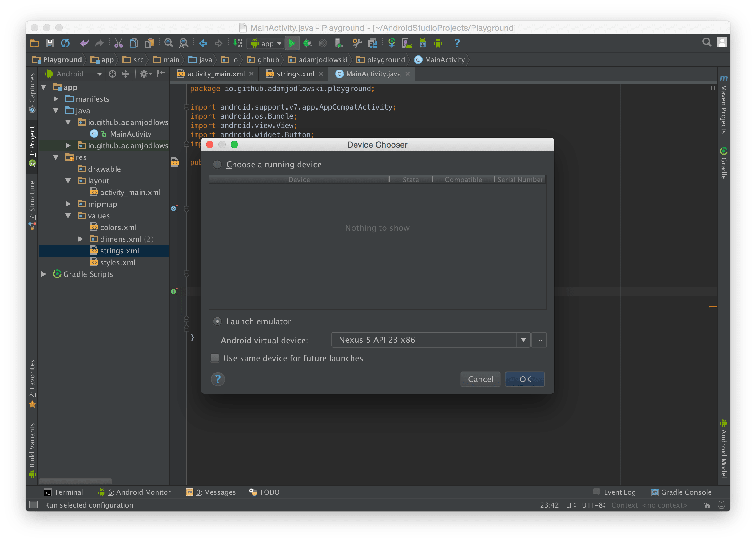The image size is (756, 542).
Task: Select the Launch emulator radio button
Action: click(217, 321)
